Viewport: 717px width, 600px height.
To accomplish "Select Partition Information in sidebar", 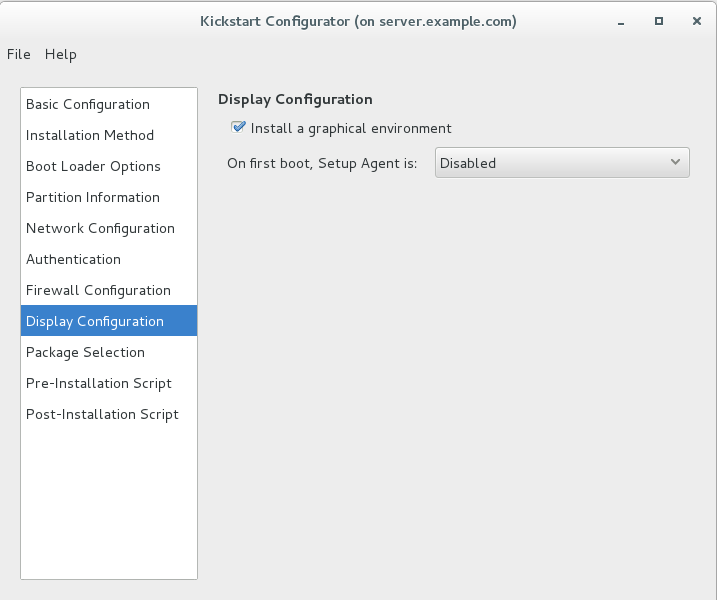I will 93,197.
